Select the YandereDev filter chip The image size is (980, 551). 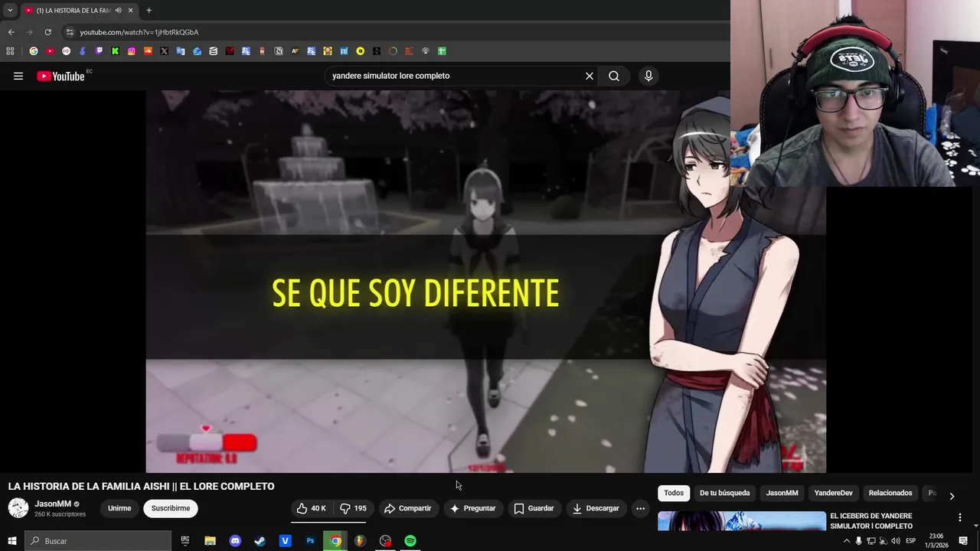833,493
